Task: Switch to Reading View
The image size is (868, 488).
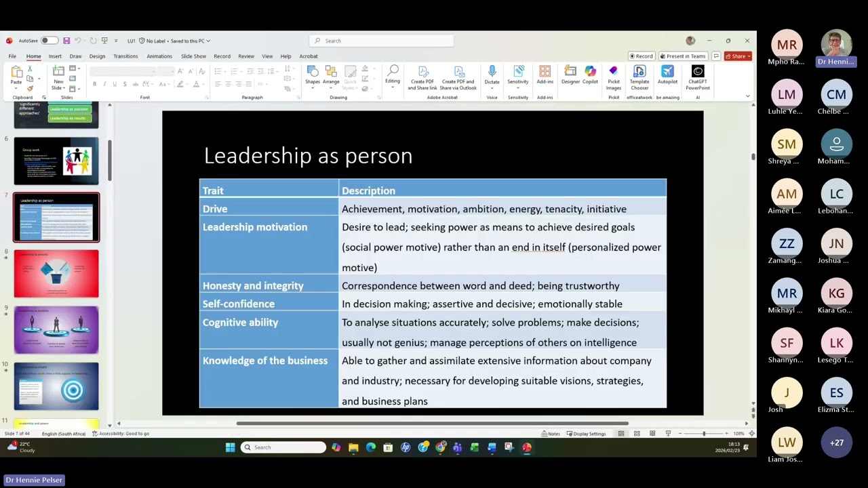Action: [652, 434]
